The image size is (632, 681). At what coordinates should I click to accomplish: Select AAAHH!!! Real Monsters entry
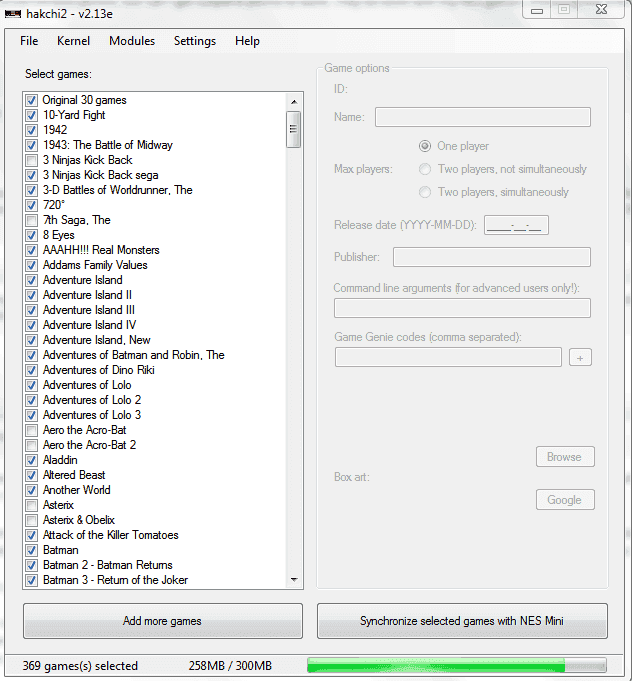pos(101,250)
